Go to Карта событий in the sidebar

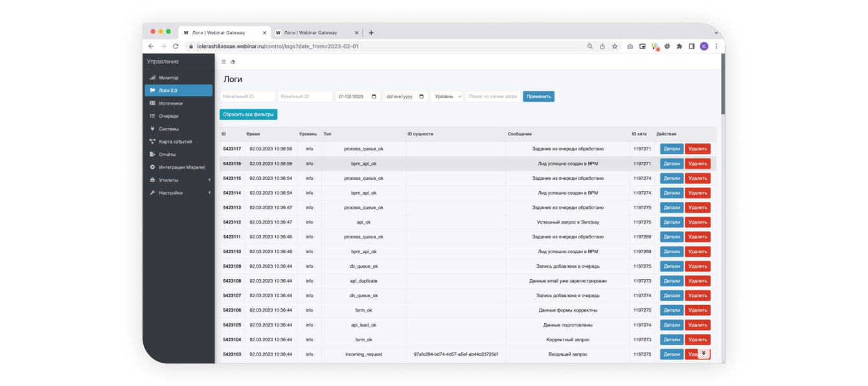(x=179, y=141)
